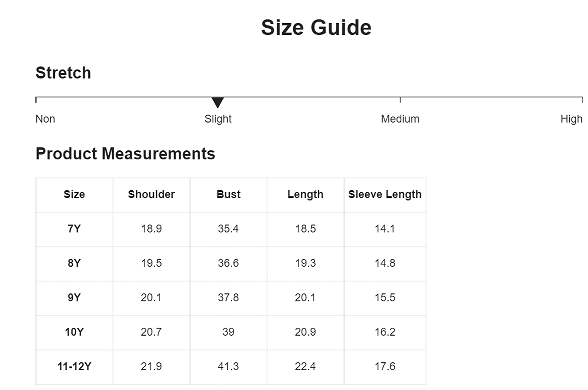Click the Stretch section heading
The width and height of the screenshot is (588, 390).
[x=63, y=73]
